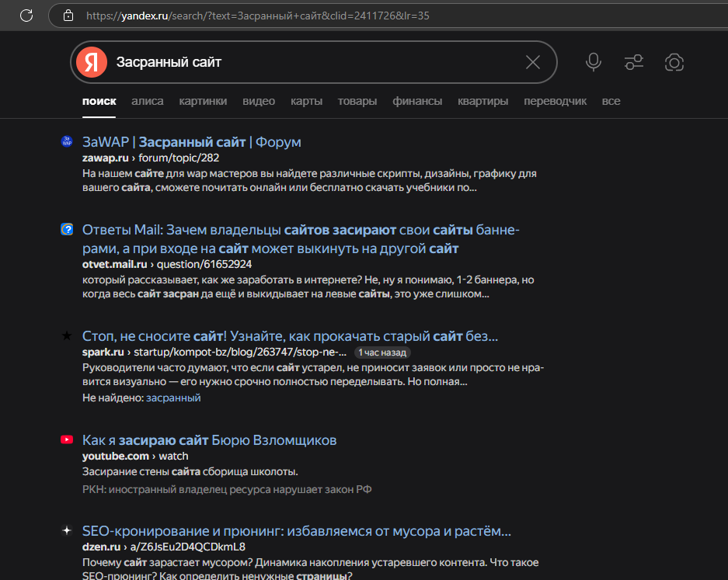Image resolution: width=728 pixels, height=580 pixels.
Task: Open the Как я засираю сайт video result
Action: (210, 440)
